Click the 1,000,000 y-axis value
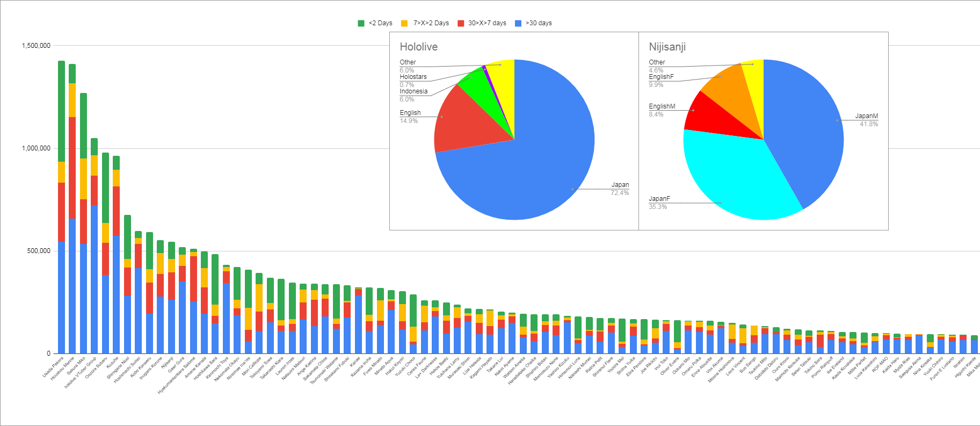The image size is (980, 426). click(x=36, y=148)
